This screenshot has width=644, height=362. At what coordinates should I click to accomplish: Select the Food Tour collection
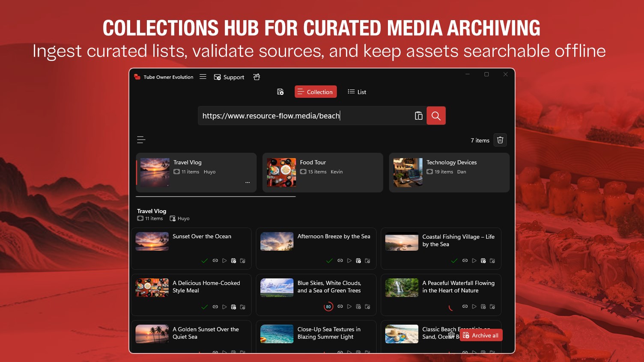pos(323,172)
